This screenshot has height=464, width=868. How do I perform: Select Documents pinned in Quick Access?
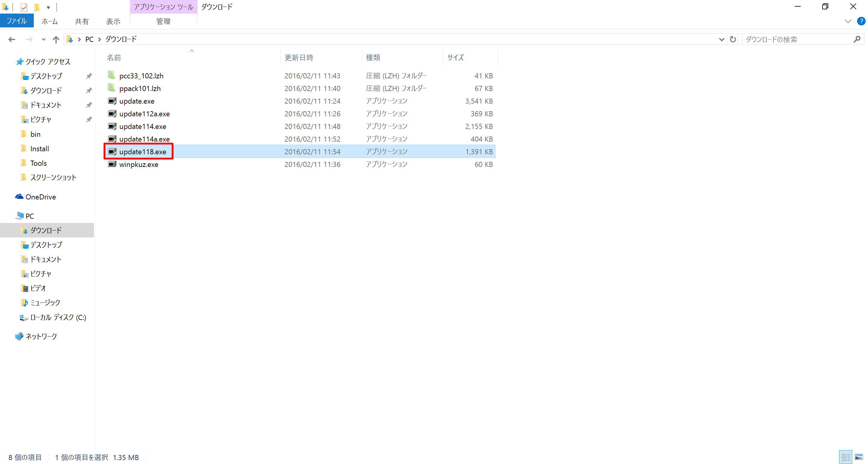point(46,105)
